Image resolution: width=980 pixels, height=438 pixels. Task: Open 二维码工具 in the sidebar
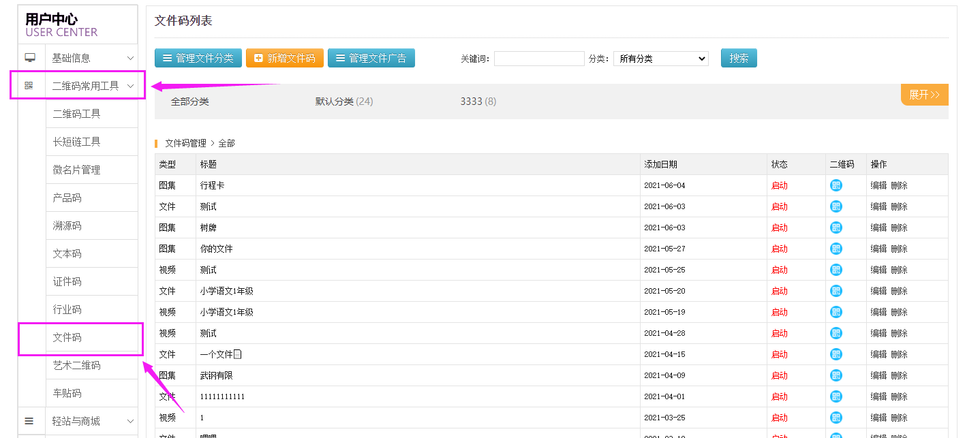coord(77,114)
